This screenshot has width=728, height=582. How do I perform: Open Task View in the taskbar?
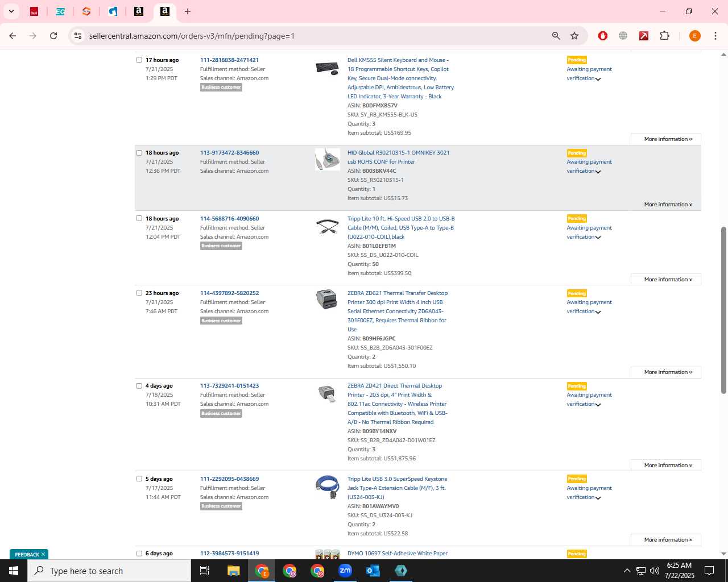click(x=205, y=571)
